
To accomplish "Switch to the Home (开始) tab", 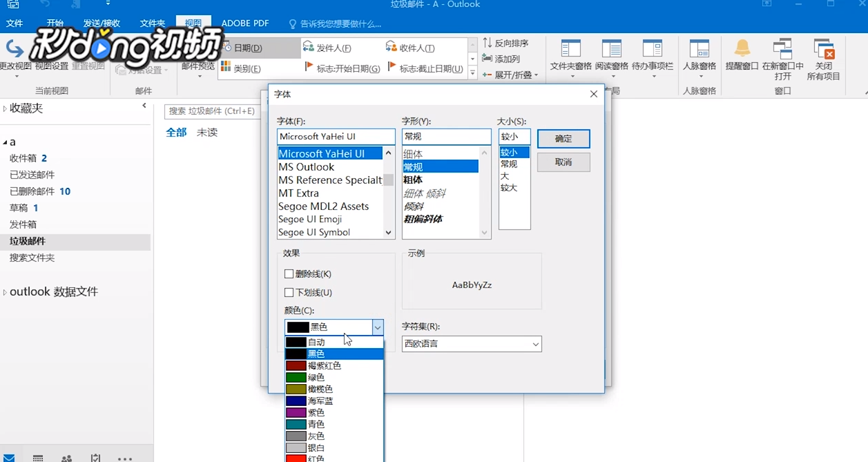I will [55, 23].
